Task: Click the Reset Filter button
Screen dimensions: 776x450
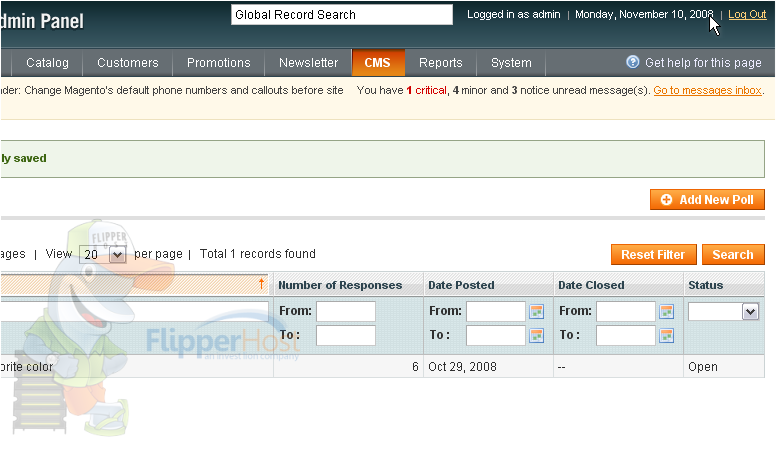Action: point(654,254)
